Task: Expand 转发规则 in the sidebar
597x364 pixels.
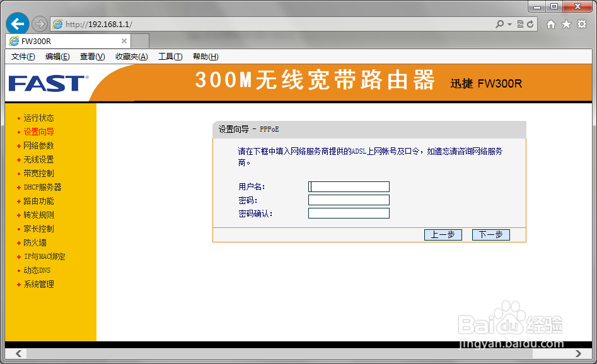Action: tap(38, 215)
